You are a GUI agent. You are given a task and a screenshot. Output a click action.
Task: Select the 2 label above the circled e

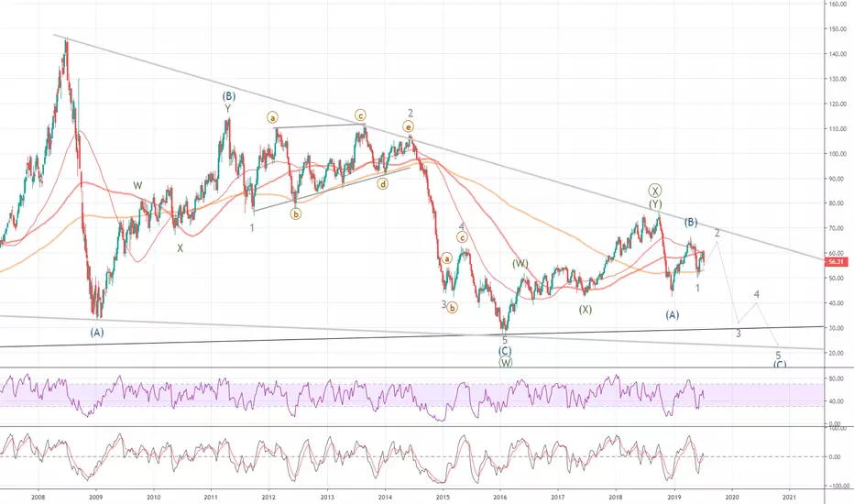pyautogui.click(x=411, y=114)
